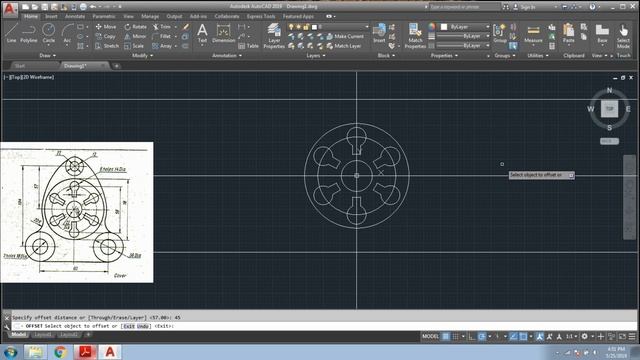Image resolution: width=640 pixels, height=360 pixels.
Task: Click the Scale tool
Action: pyautogui.click(x=134, y=46)
